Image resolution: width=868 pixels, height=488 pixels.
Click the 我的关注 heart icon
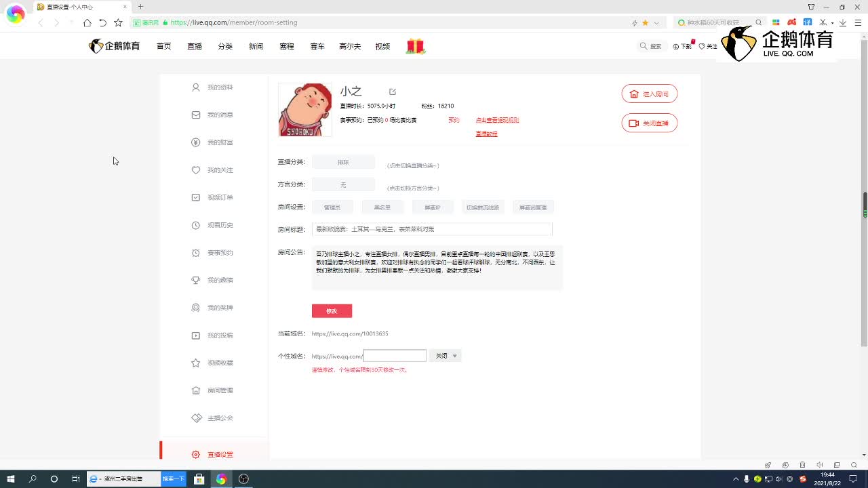196,170
